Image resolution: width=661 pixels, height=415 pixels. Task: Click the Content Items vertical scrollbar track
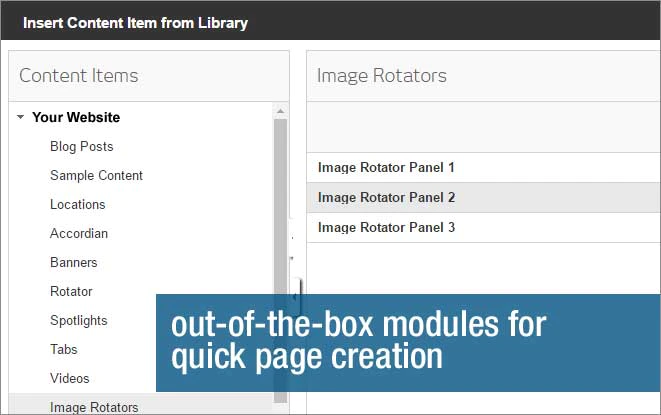click(x=280, y=260)
